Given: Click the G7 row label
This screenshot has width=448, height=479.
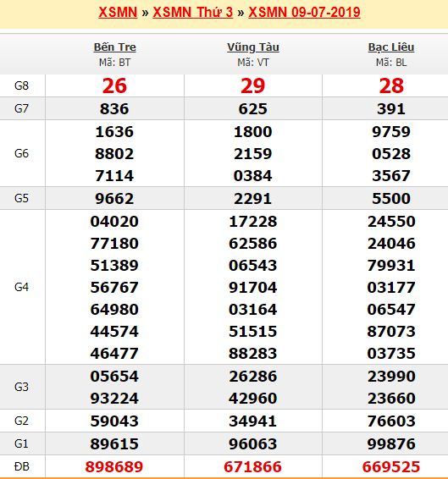Looking at the screenshot, I should point(21,108).
